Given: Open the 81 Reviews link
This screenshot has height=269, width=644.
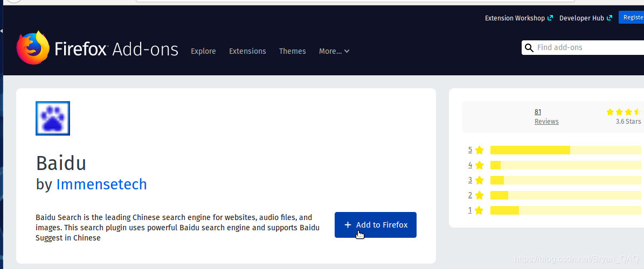Looking at the screenshot, I should tap(546, 116).
